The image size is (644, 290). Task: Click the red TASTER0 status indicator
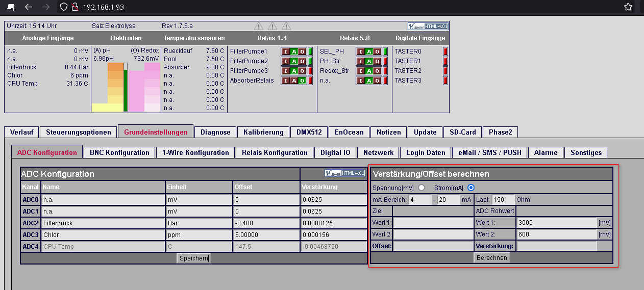tap(445, 51)
